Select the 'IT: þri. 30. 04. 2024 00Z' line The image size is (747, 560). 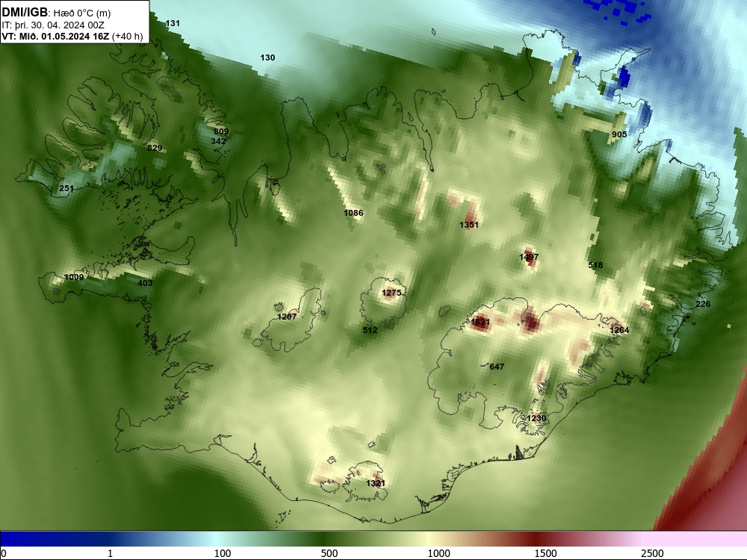[53, 25]
